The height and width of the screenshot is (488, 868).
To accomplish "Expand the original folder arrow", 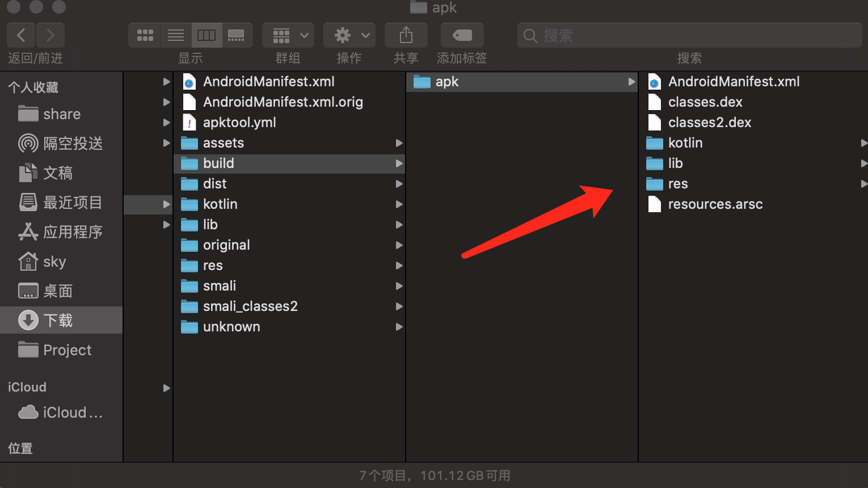I will [x=399, y=245].
